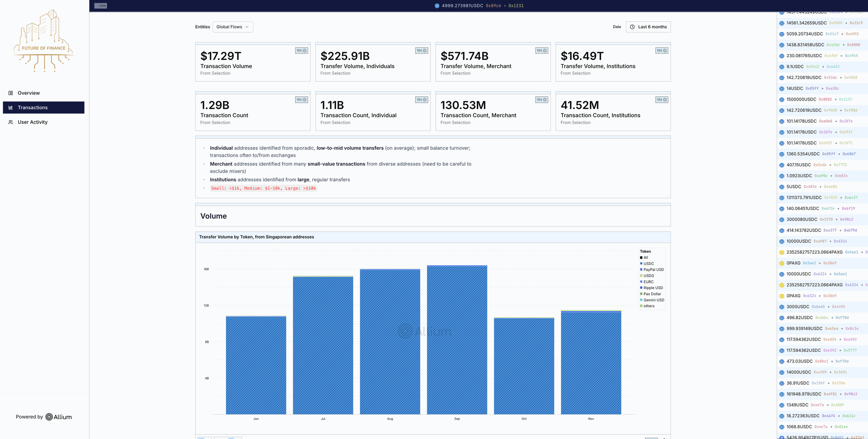Click the Transactions bar chart icon
The image size is (868, 439).
(11, 108)
